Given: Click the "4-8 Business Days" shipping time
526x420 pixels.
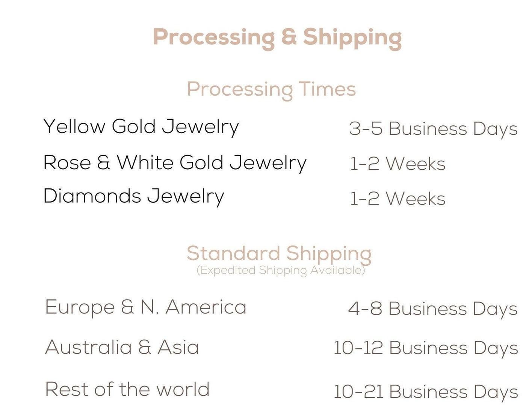Looking at the screenshot, I should [x=432, y=309].
